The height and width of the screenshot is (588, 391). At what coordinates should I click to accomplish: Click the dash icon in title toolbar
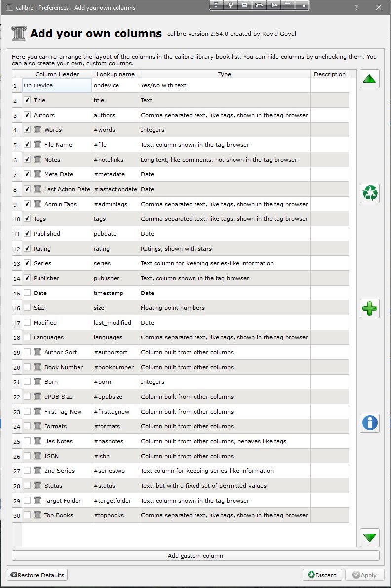point(288,5)
